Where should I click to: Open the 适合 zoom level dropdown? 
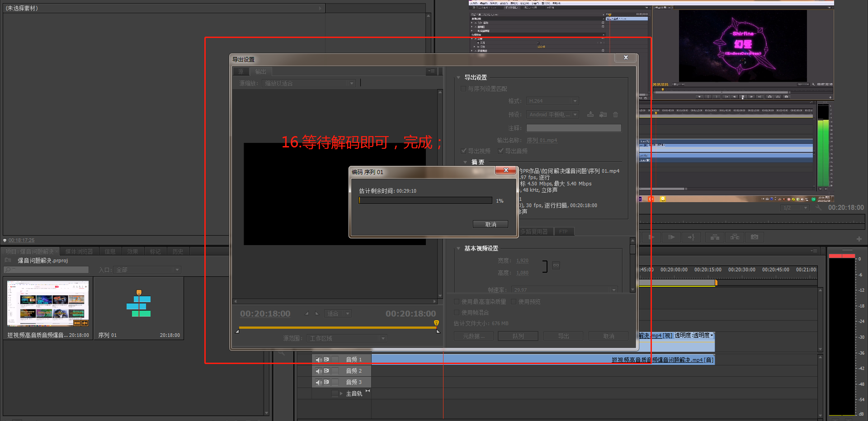click(x=338, y=313)
